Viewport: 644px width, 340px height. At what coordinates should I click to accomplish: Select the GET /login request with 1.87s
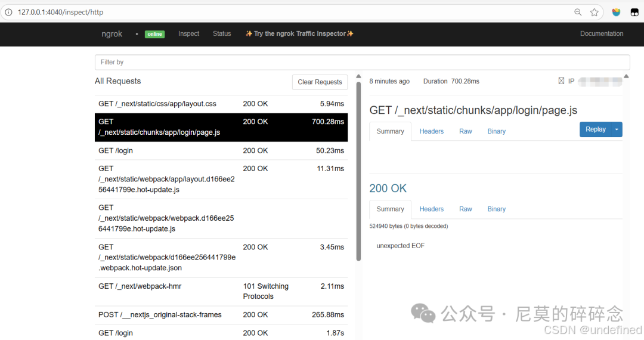221,333
